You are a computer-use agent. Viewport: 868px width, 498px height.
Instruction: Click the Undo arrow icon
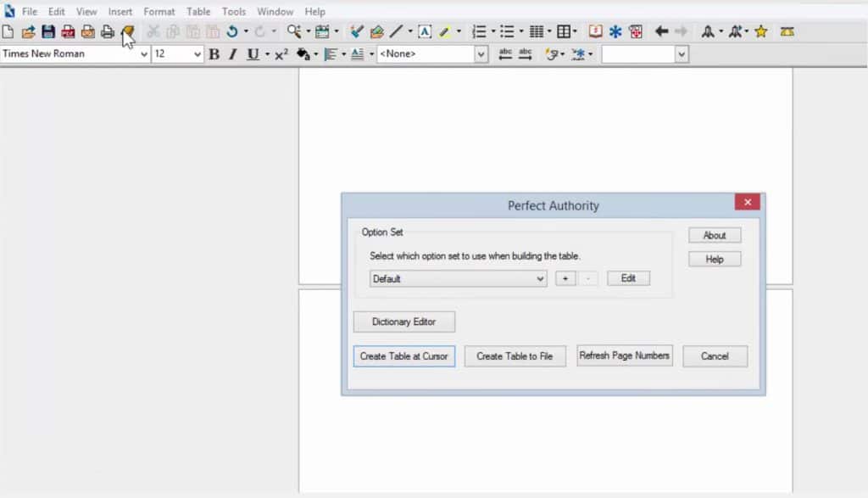[x=231, y=31]
